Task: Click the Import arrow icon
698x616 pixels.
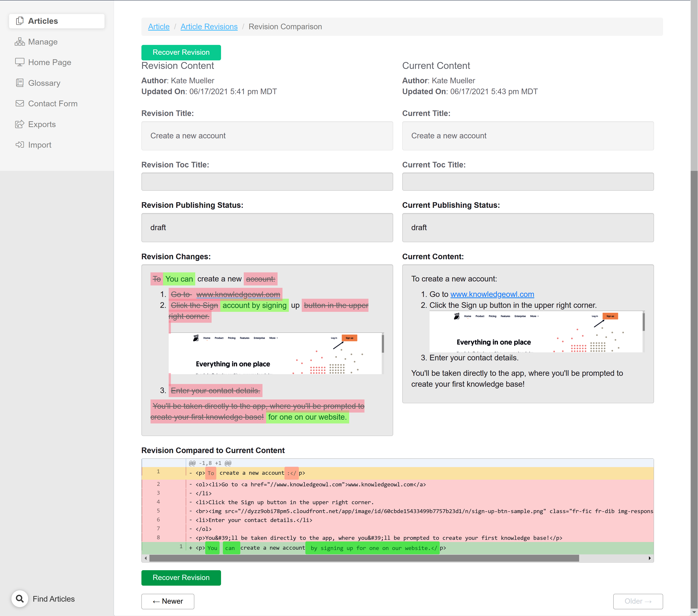Action: (x=20, y=145)
